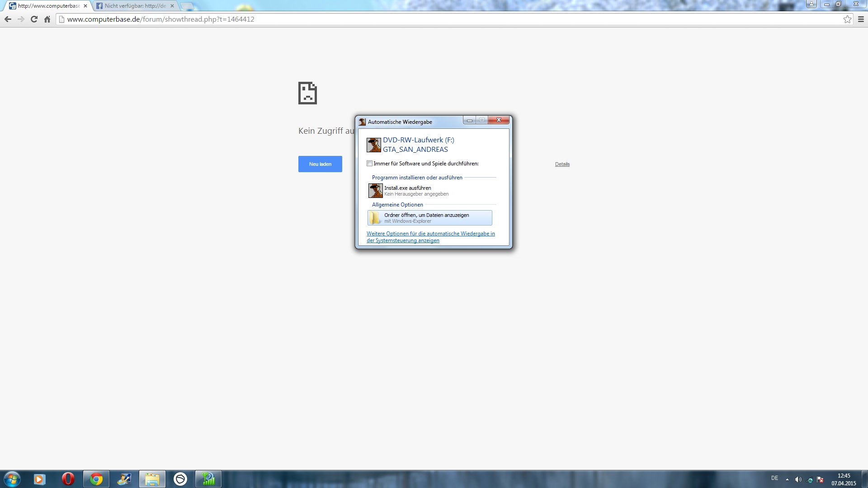The height and width of the screenshot is (488, 868).
Task: Open the Chrome hamburger menu
Action: (x=861, y=19)
